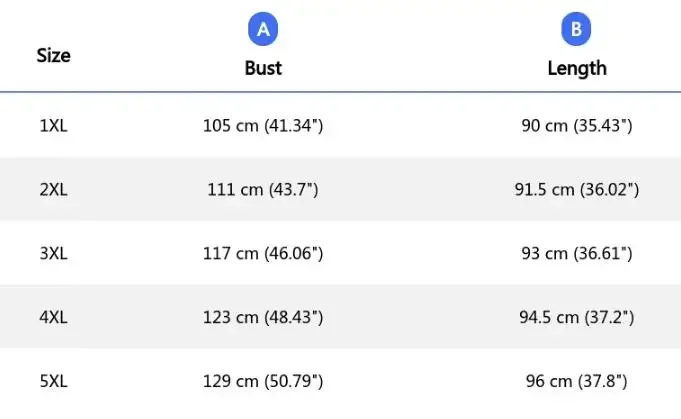Click the 123 cm bust measurement
Image resolution: width=681 pixels, height=419 pixels.
click(x=263, y=318)
